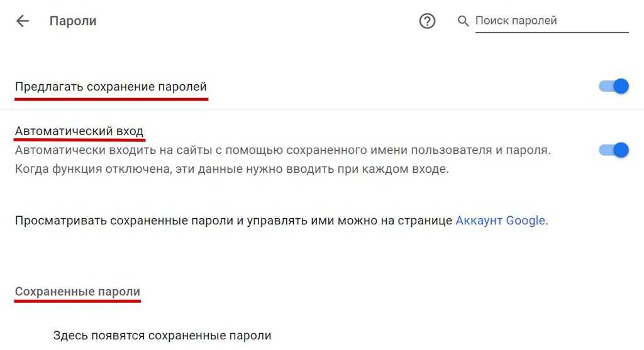
Task: Disable the 'Предлагать сохранение паролей' toggle
Action: [614, 86]
